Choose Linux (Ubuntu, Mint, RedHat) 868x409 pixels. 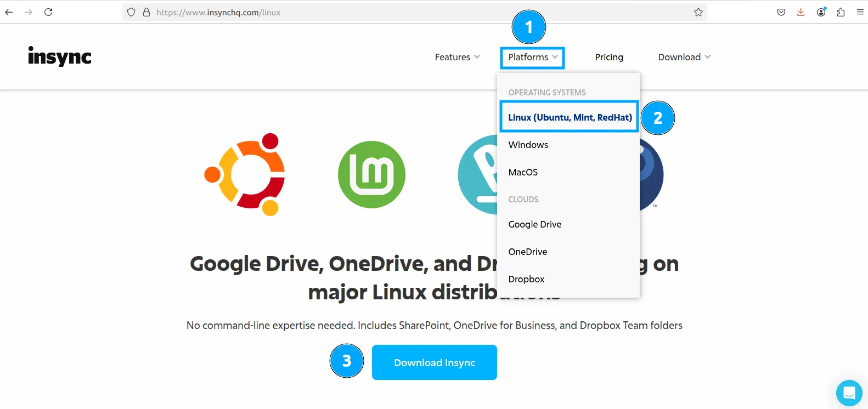click(570, 117)
